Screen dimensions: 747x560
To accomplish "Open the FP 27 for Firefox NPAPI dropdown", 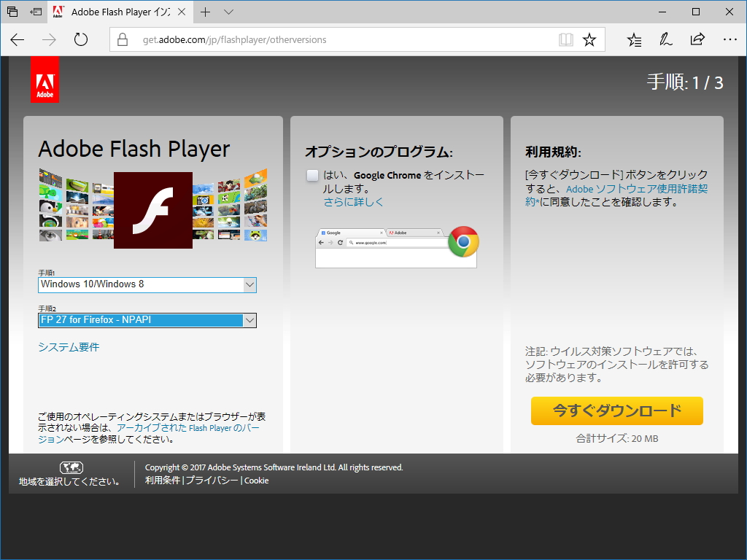I will click(147, 320).
